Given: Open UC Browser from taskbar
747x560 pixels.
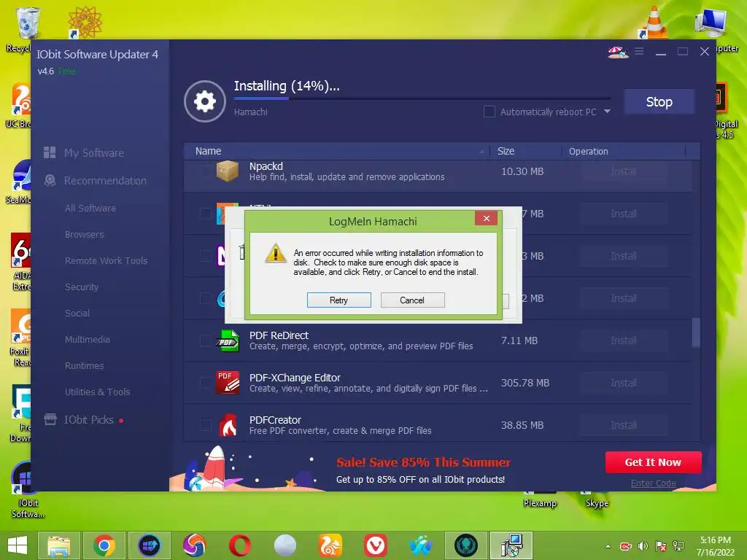Looking at the screenshot, I should click(x=330, y=545).
